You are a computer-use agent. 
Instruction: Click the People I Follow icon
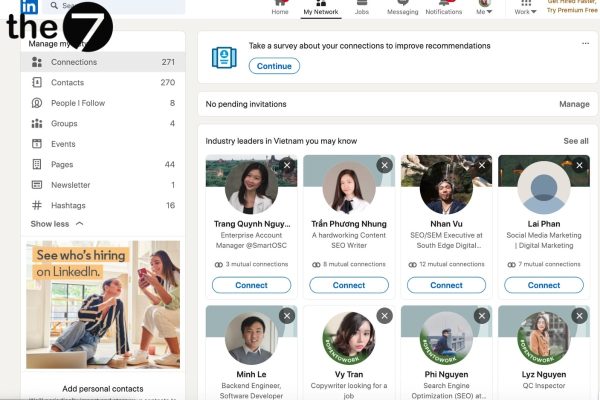tap(37, 103)
